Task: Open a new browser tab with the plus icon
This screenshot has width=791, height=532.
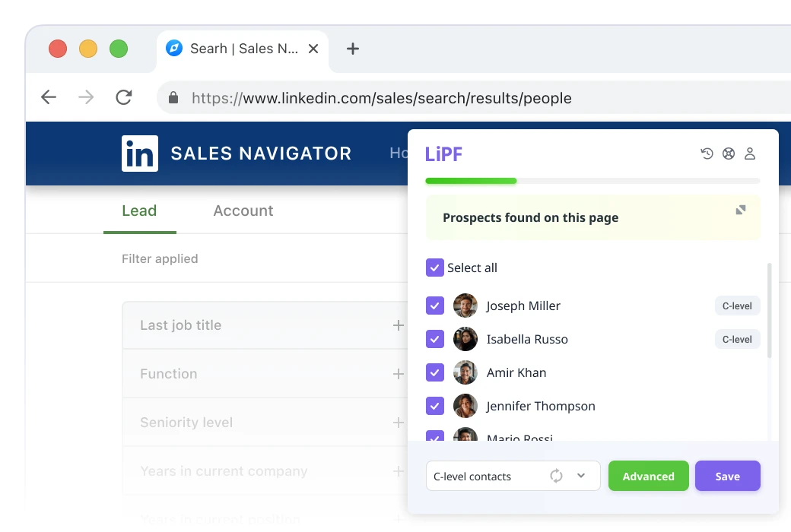Action: coord(353,49)
